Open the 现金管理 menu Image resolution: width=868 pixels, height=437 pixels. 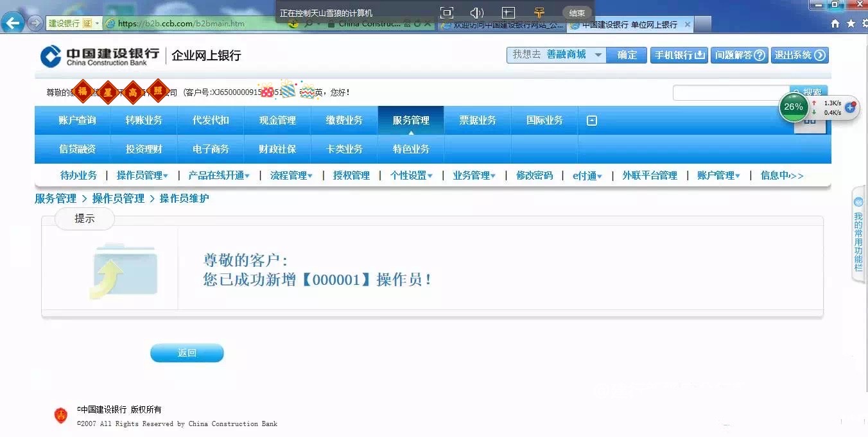[x=277, y=120]
